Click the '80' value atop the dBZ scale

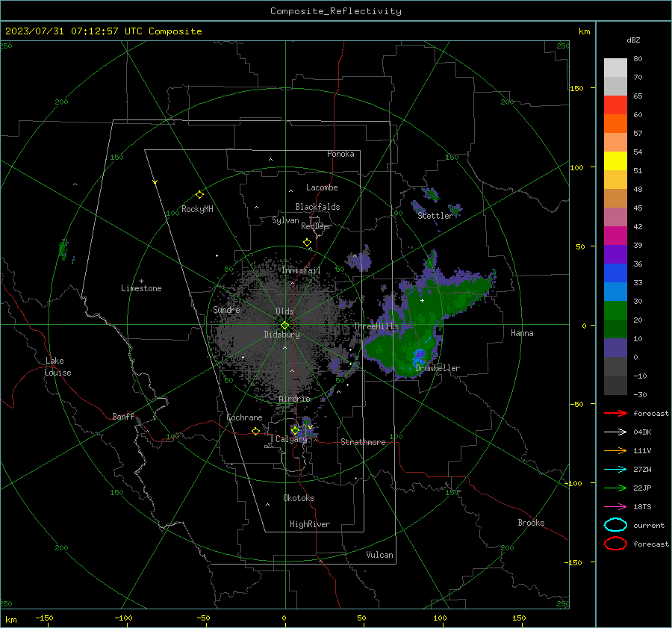point(638,59)
